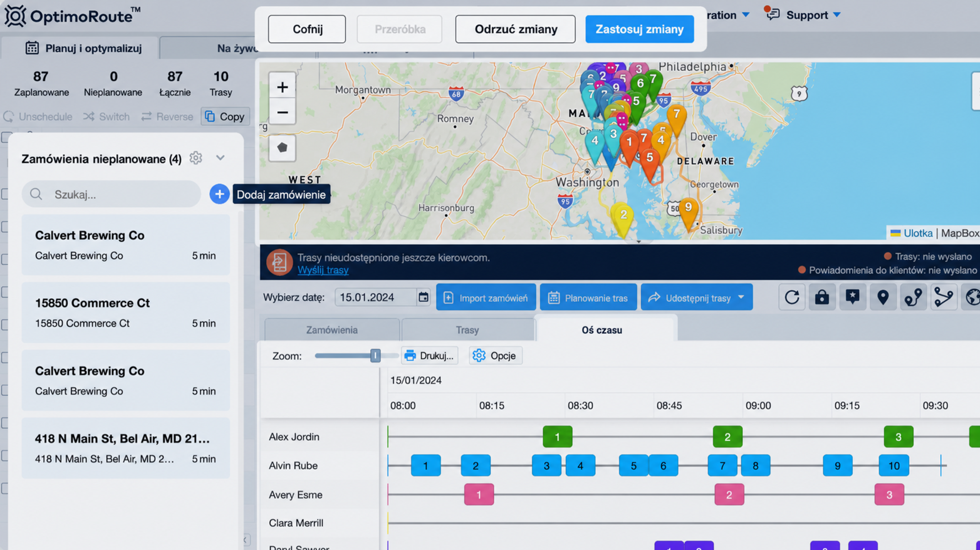
Task: Click Avery Esme stop 2 on timeline
Action: pos(729,495)
